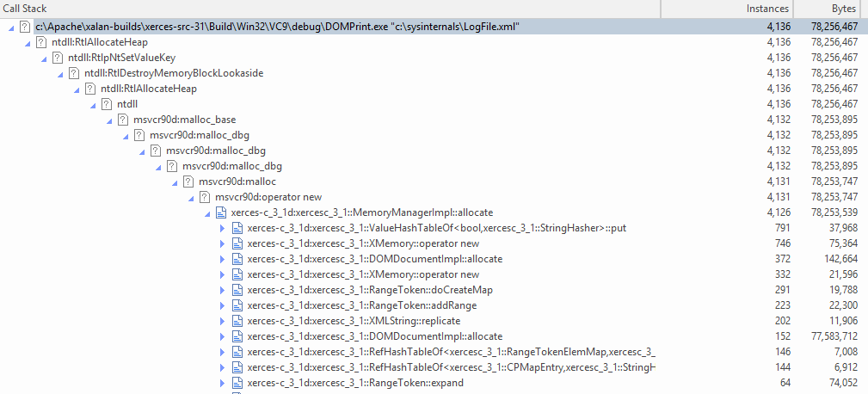This screenshot has width=868, height=394.
Task: Click the question-mark icon next to operator new
Action: pos(205,197)
